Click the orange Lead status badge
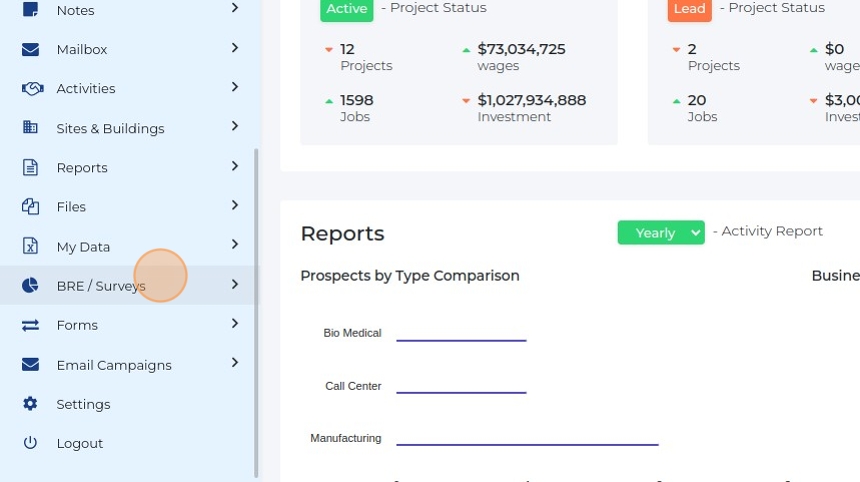860x482 pixels. [689, 9]
